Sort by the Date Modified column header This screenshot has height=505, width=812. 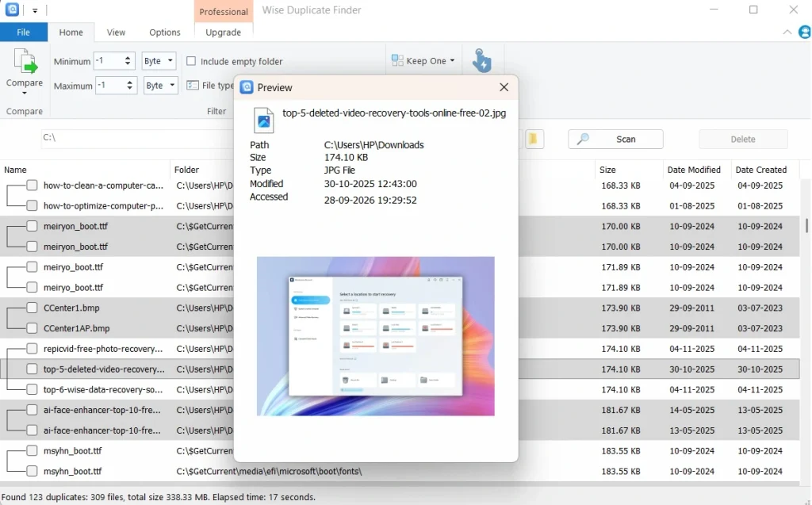694,170
